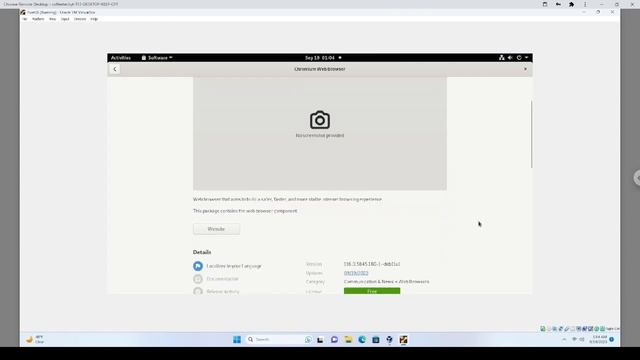This screenshot has width=640, height=360.
Task: Click the updated date link in Details
Action: click(x=356, y=273)
